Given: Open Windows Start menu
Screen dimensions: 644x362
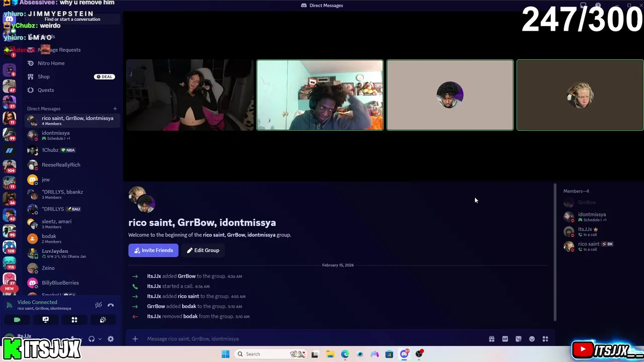Looking at the screenshot, I should click(x=225, y=354).
